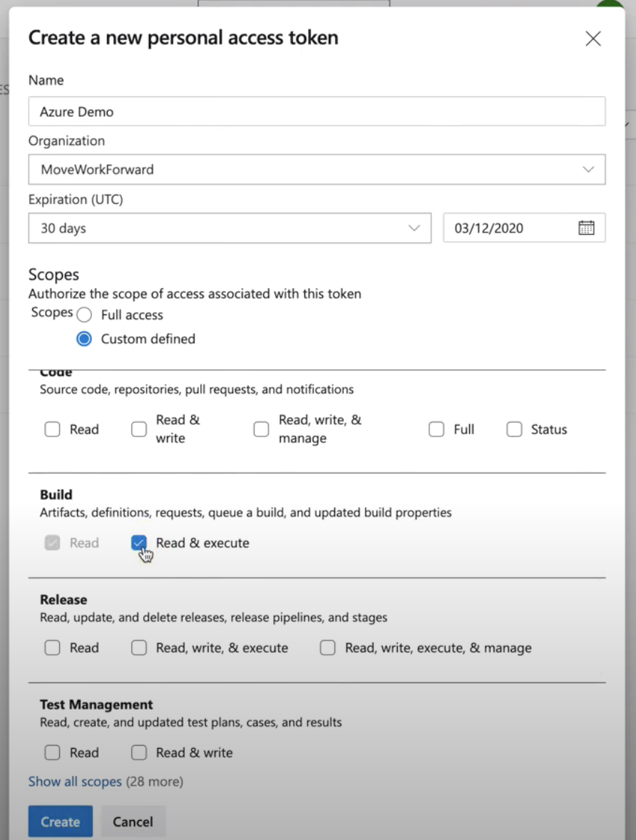Image resolution: width=636 pixels, height=840 pixels.
Task: Check Code Read & write permission
Action: pos(139,429)
